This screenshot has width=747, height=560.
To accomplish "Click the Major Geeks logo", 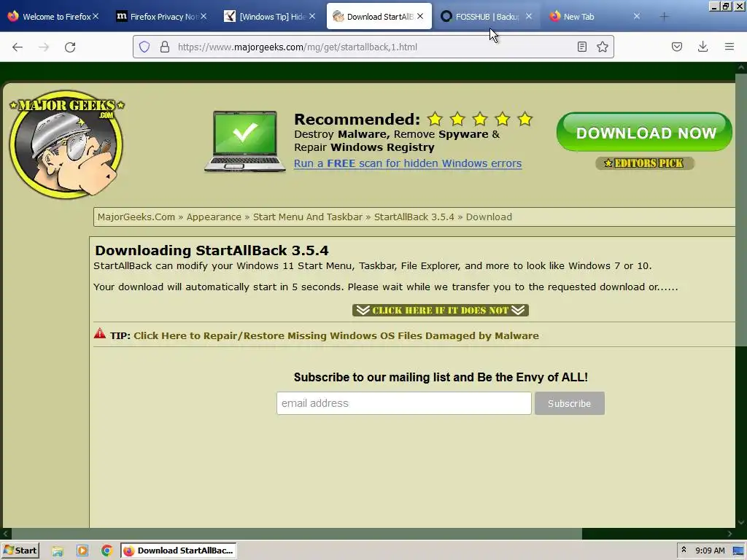I will (66, 144).
